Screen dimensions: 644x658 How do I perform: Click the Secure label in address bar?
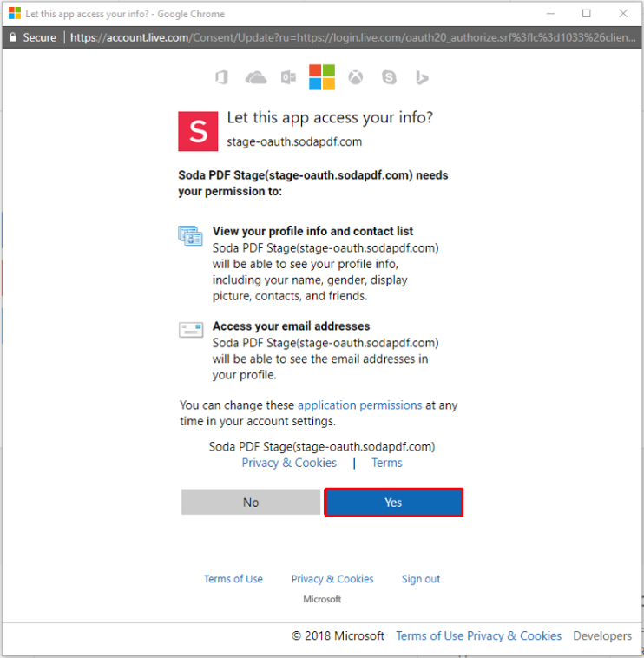39,38
